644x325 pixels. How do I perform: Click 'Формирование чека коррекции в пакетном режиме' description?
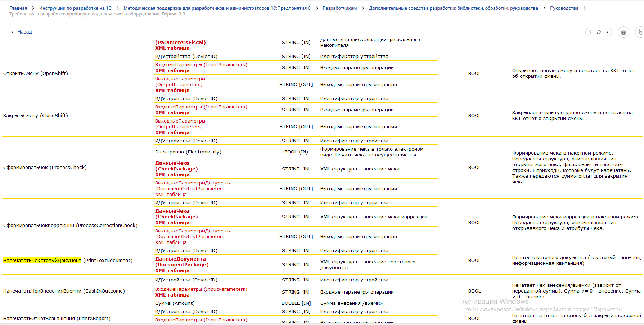tap(577, 223)
